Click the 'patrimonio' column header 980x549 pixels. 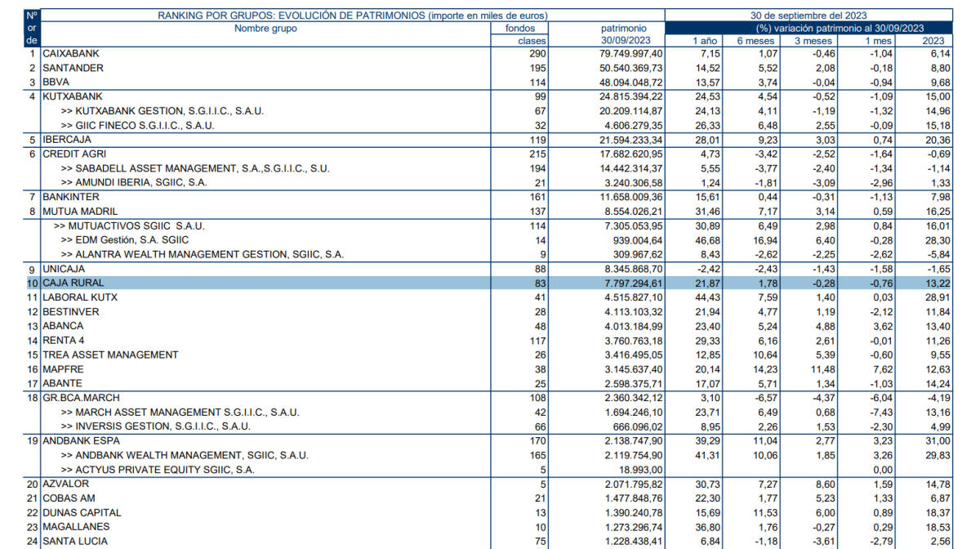(624, 29)
